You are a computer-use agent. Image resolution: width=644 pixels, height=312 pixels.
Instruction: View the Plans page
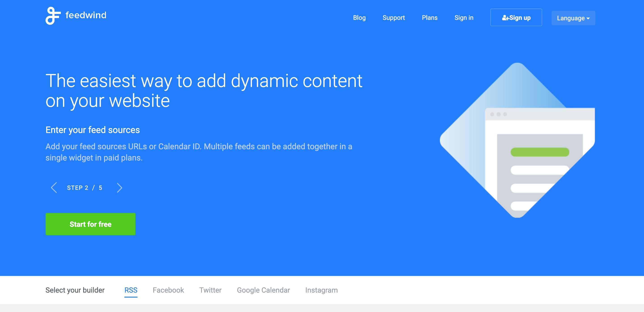pyautogui.click(x=429, y=18)
